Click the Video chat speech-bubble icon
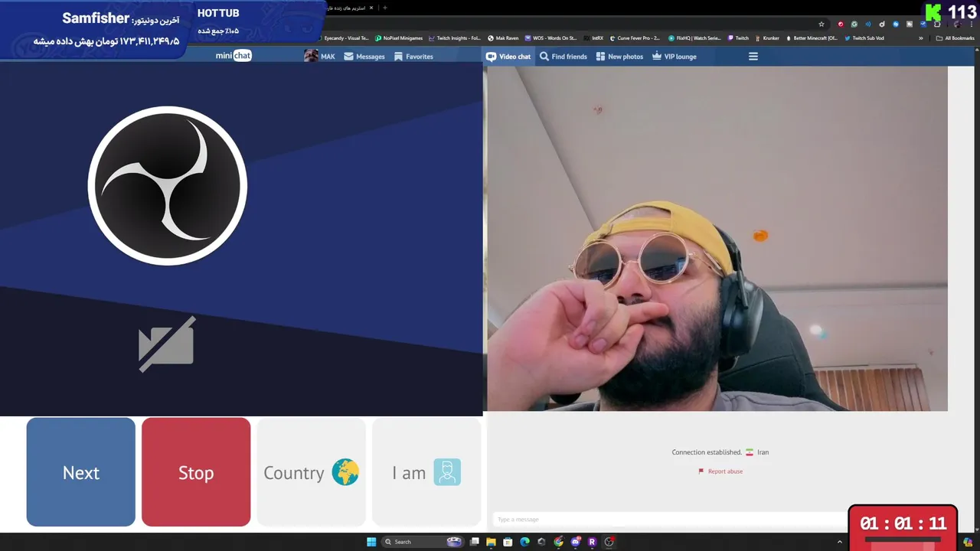The width and height of the screenshot is (980, 551). 491,56
